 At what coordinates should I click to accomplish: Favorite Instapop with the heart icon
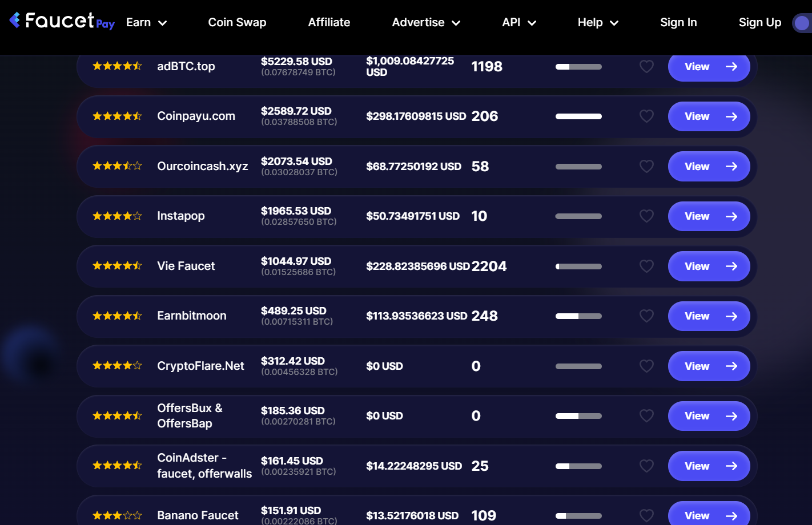(646, 216)
